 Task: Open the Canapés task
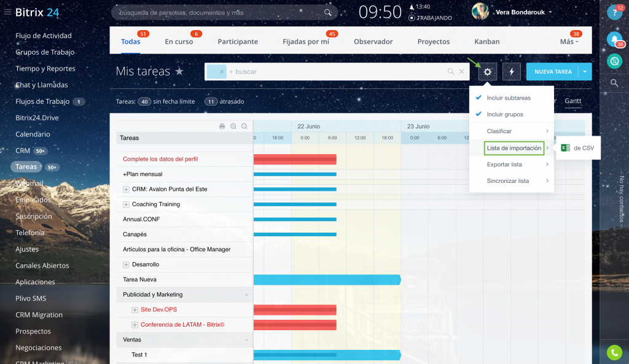click(x=135, y=234)
